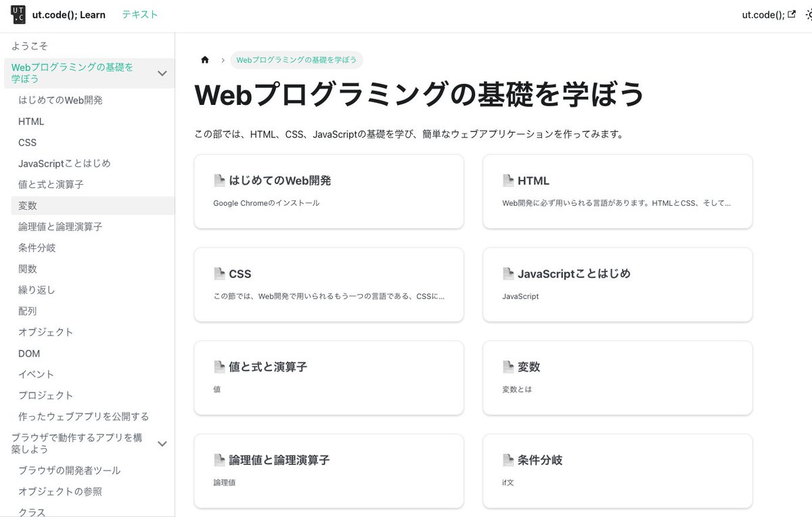Click document icon on 値と式と演算子 card
Viewport: 812px width, 517px height.
pos(219,367)
